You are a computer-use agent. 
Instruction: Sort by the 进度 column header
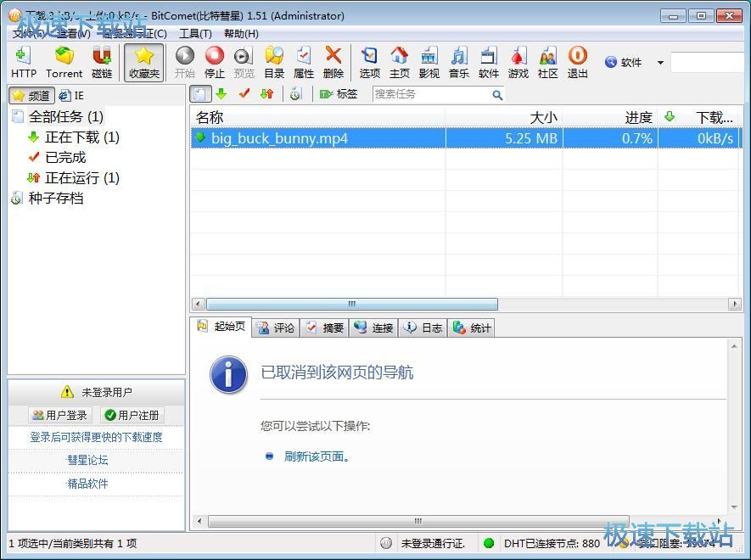pyautogui.click(x=610, y=117)
